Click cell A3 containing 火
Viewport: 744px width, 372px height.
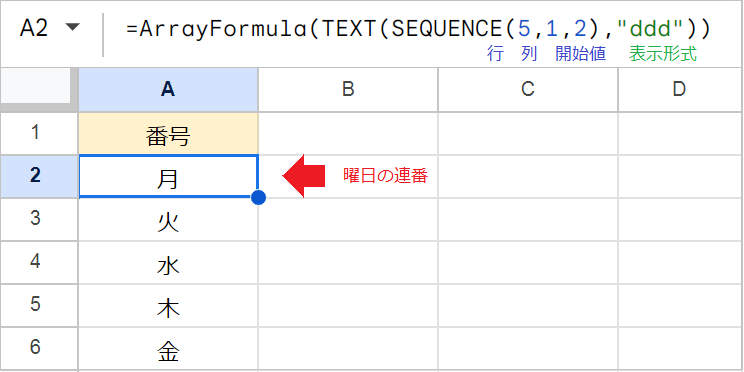tap(168, 219)
